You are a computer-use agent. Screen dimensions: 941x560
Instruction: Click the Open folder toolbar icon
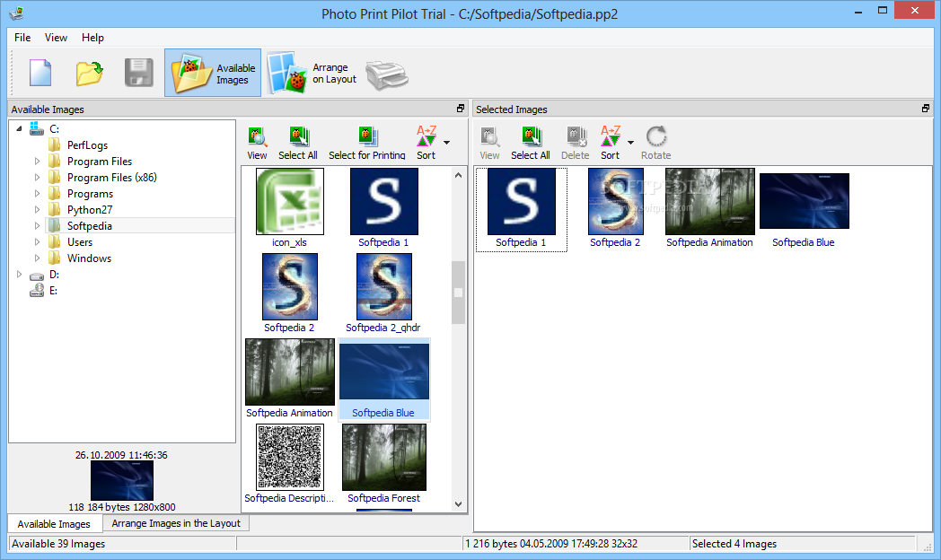coord(90,74)
